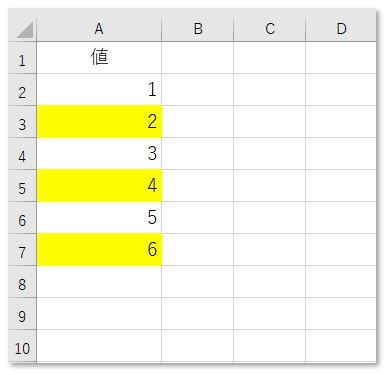Click cell A1 containing 値
The width and height of the screenshot is (385, 375).
[x=99, y=58]
